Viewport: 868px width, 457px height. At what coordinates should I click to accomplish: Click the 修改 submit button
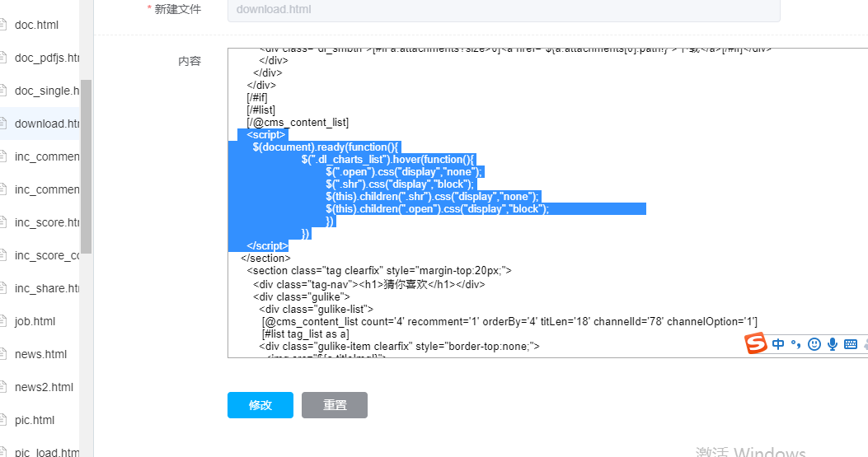pos(260,405)
